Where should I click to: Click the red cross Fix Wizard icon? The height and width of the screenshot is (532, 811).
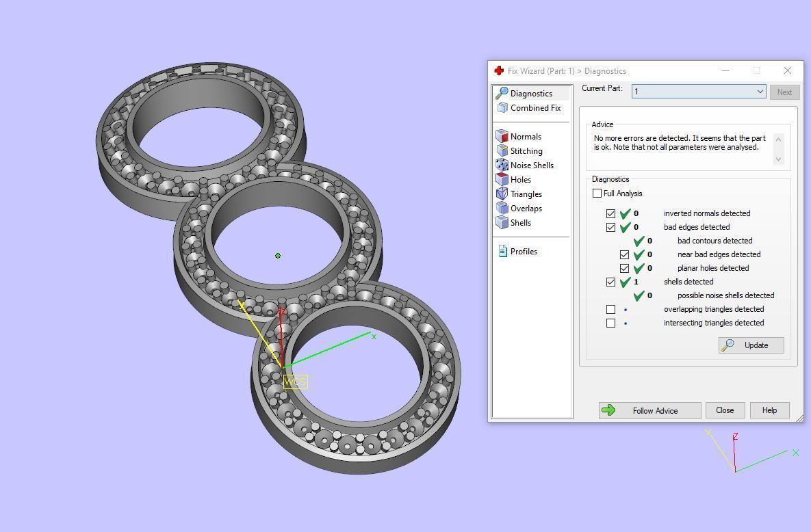click(499, 71)
